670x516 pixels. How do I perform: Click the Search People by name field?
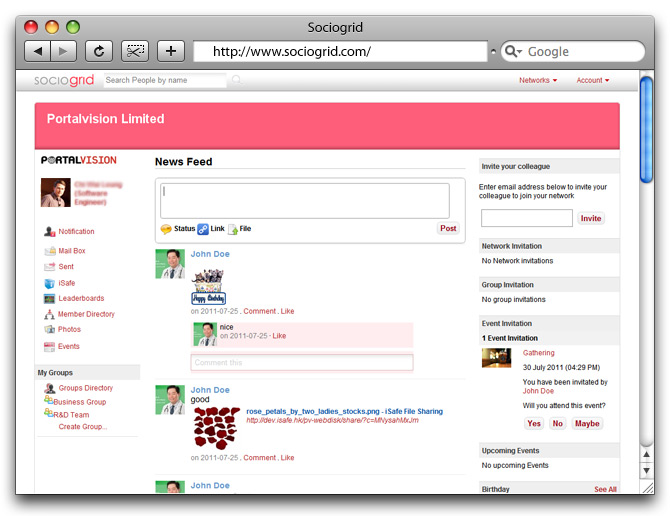(165, 80)
